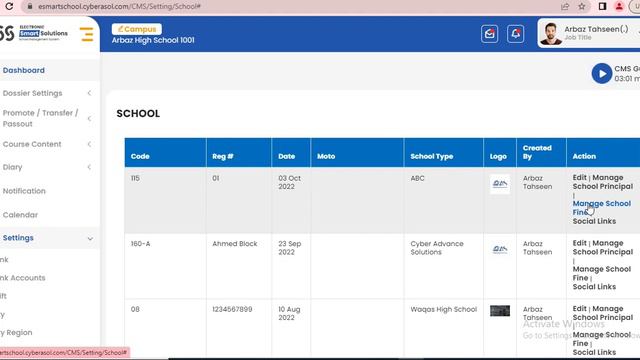Open the Notification menu item
The image size is (640, 360).
tap(24, 191)
